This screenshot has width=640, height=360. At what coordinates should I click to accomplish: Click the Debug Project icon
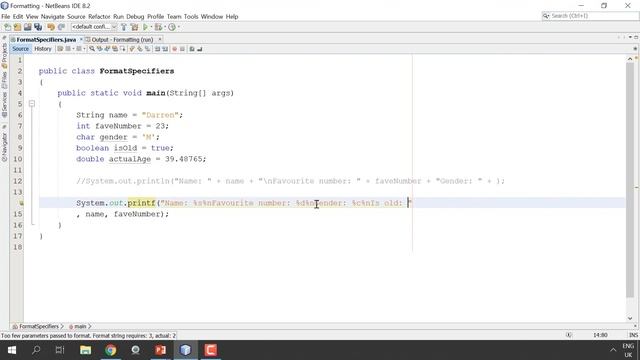158,27
